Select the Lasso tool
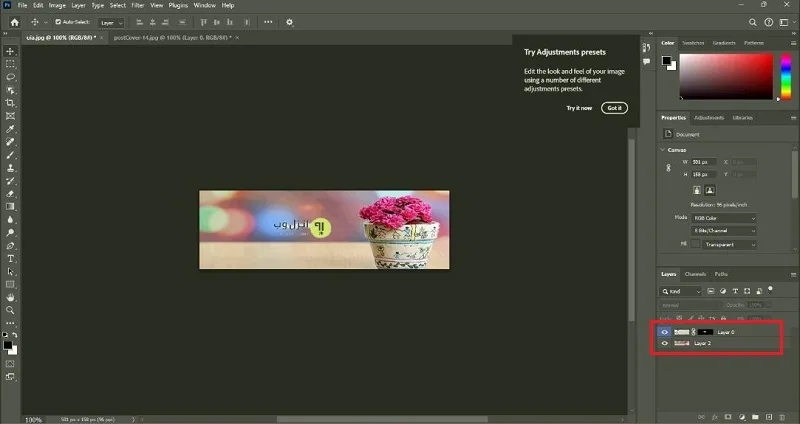This screenshot has height=424, width=800. point(10,77)
